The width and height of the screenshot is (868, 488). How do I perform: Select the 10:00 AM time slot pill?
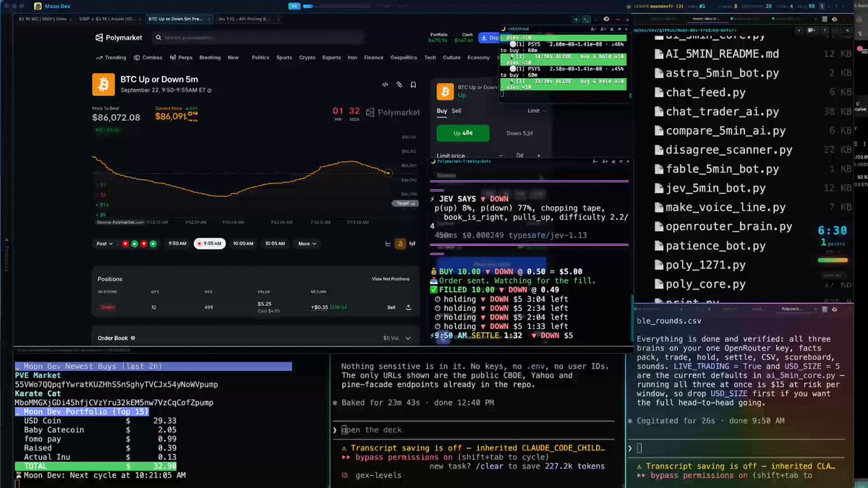[x=243, y=244]
